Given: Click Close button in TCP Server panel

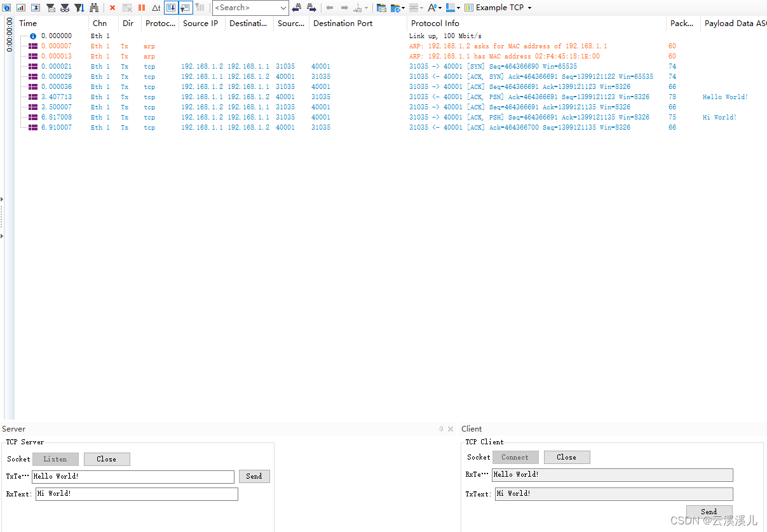Looking at the screenshot, I should click(x=107, y=459).
